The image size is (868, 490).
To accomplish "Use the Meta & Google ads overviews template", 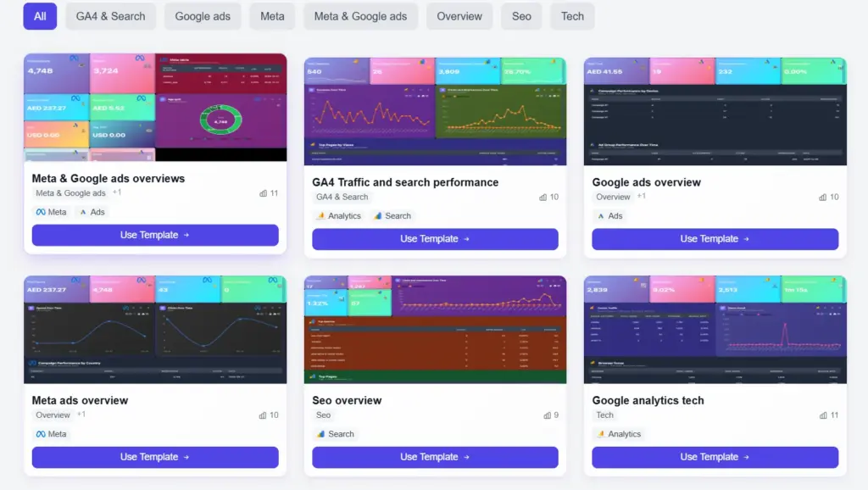I will tap(155, 235).
